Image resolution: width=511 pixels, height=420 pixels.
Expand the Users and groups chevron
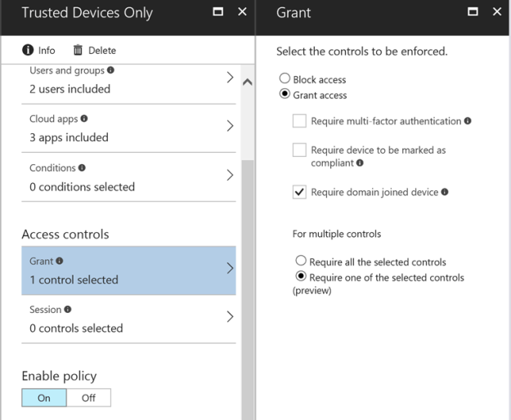230,78
